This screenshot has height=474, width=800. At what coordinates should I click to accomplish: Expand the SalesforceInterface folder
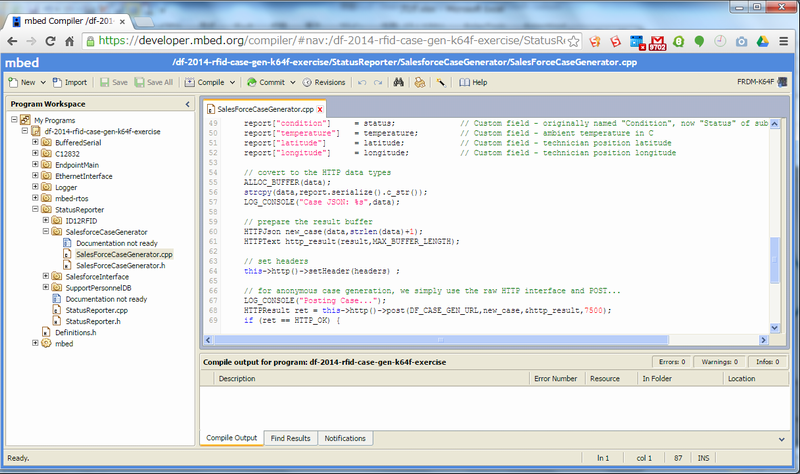(45, 276)
